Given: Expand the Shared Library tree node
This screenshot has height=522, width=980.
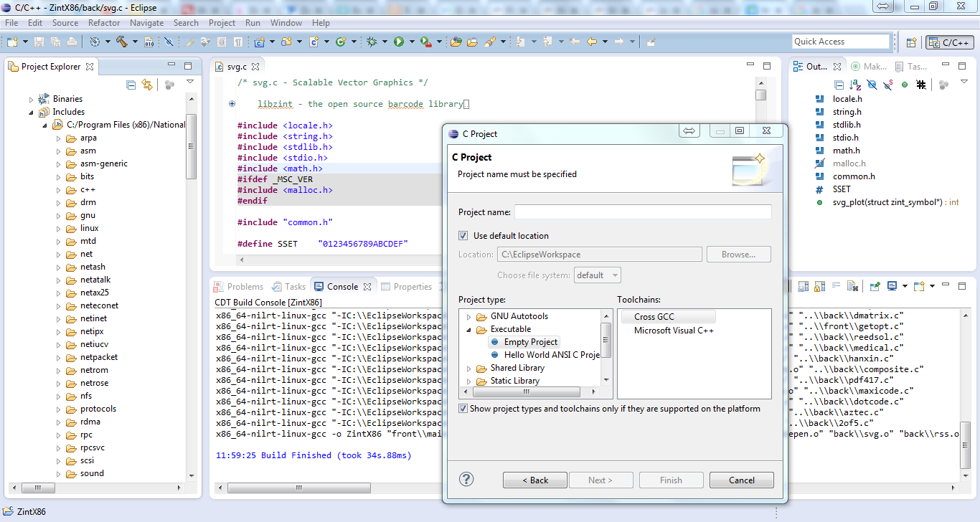Looking at the screenshot, I should (x=469, y=369).
